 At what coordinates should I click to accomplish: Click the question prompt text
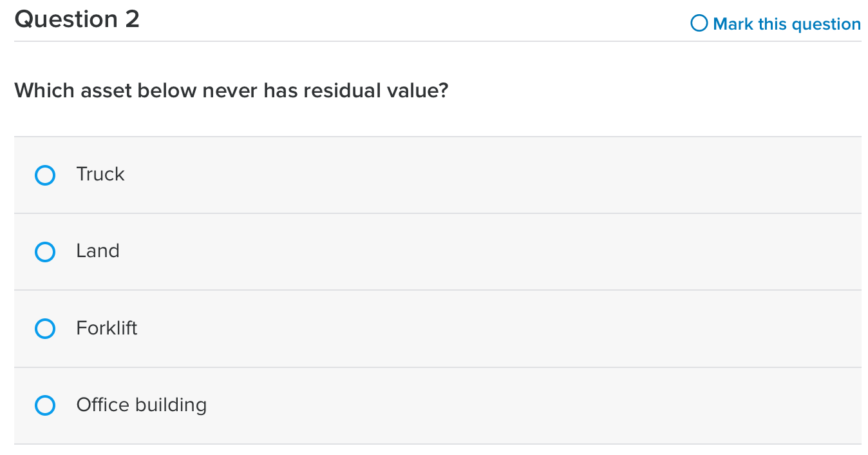coord(231,90)
